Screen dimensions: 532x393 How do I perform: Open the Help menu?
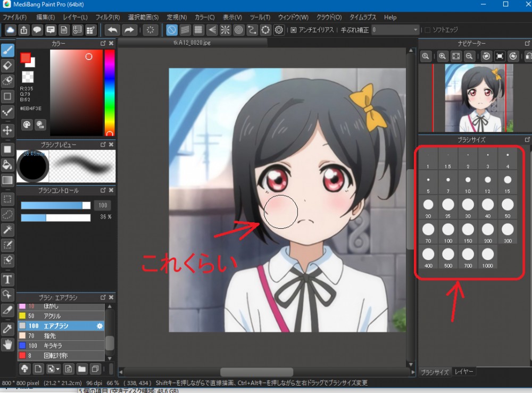pos(390,18)
